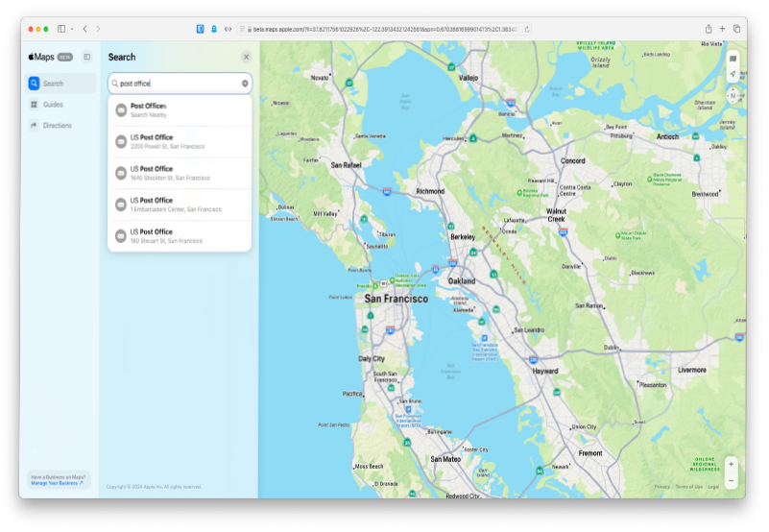Viewport: 769px width, 532px height.
Task: Collapse the Maps sidebar with the panel icon
Action: coord(86,57)
